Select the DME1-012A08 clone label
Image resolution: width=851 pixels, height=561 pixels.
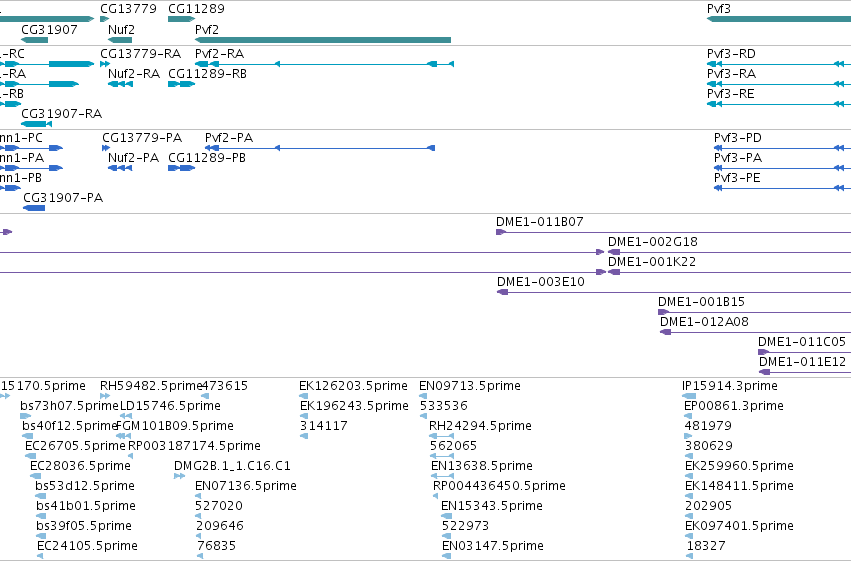(x=704, y=322)
